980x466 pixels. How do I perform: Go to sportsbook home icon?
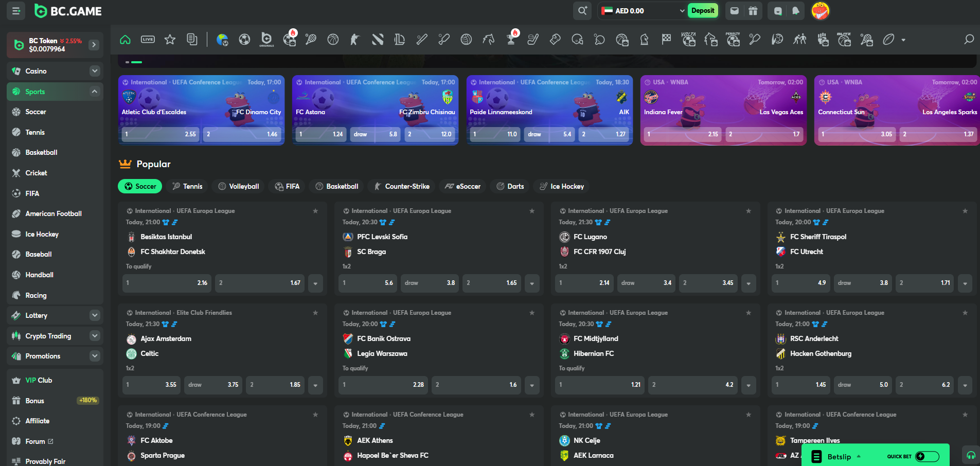click(125, 40)
